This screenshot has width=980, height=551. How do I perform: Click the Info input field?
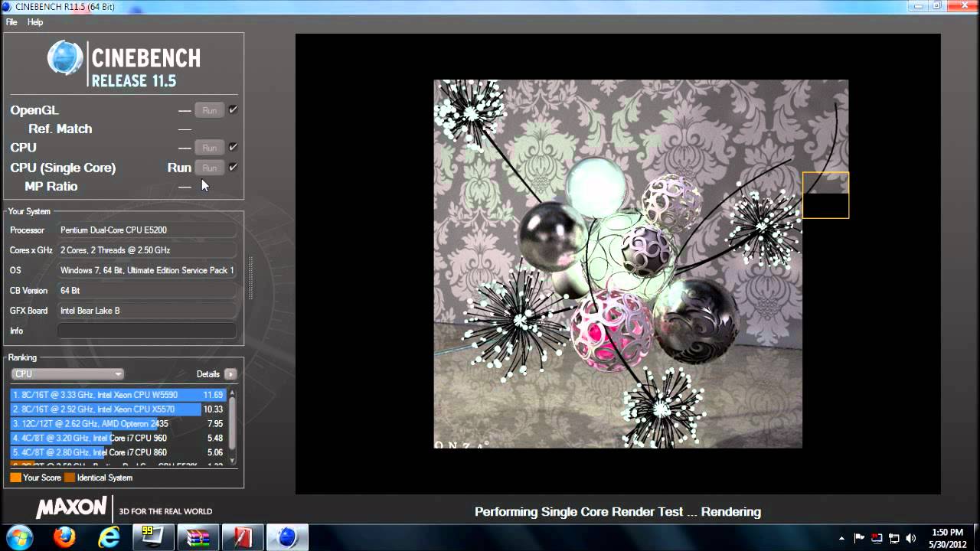[x=147, y=331]
